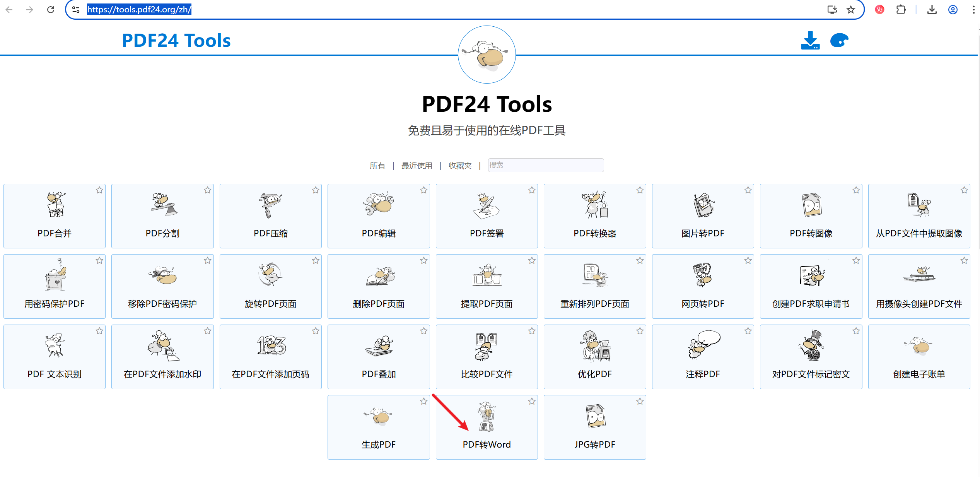Toggle favorite star on PDF转Word tile
The width and height of the screenshot is (980, 477).
(x=532, y=401)
